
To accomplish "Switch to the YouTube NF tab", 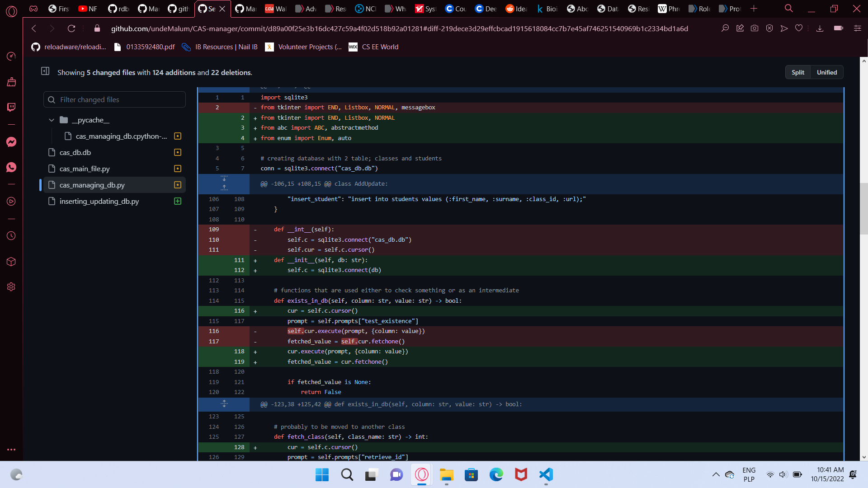I will click(88, 9).
